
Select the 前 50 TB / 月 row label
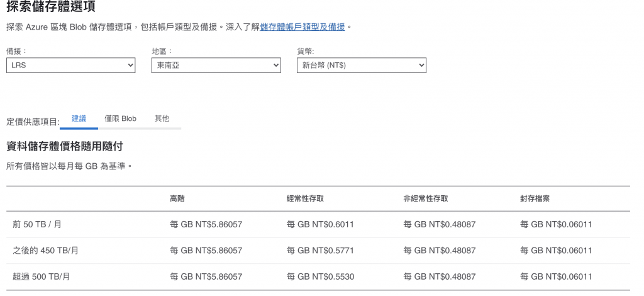[37, 224]
